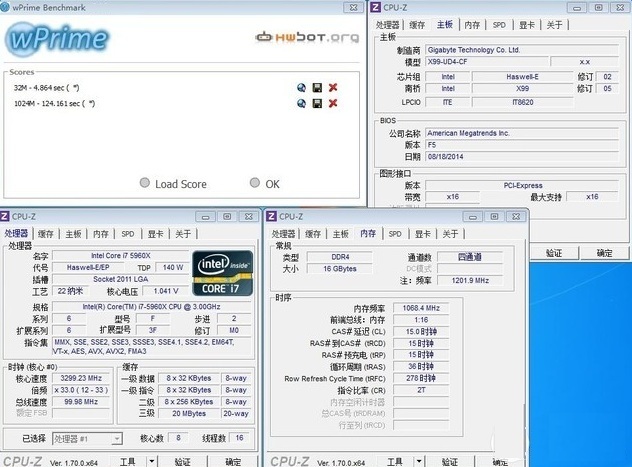Viewport: 632px width, 467px height.
Task: Click the 08/18/2014 BIOS date field
Action: [522, 156]
